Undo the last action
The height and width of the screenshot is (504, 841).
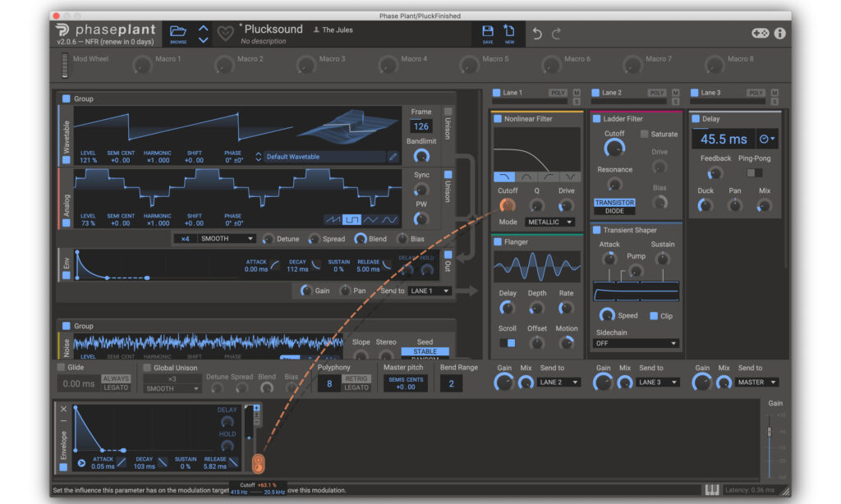(x=537, y=34)
